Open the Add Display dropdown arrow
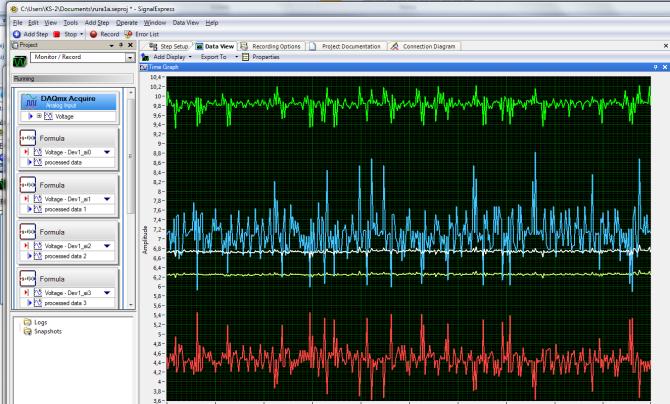 (x=190, y=57)
